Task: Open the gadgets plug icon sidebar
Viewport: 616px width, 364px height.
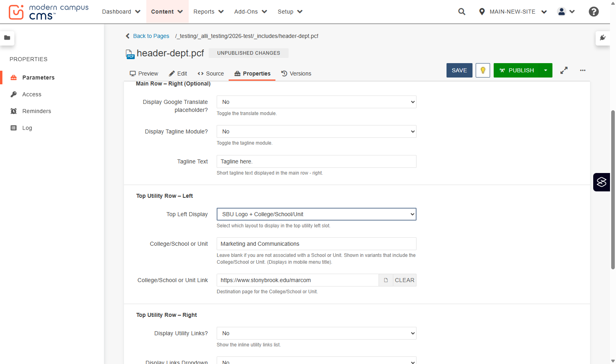Action: 603,38
